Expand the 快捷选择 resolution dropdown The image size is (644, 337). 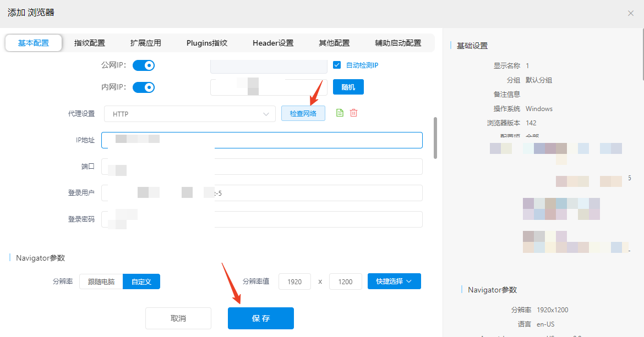pos(394,281)
